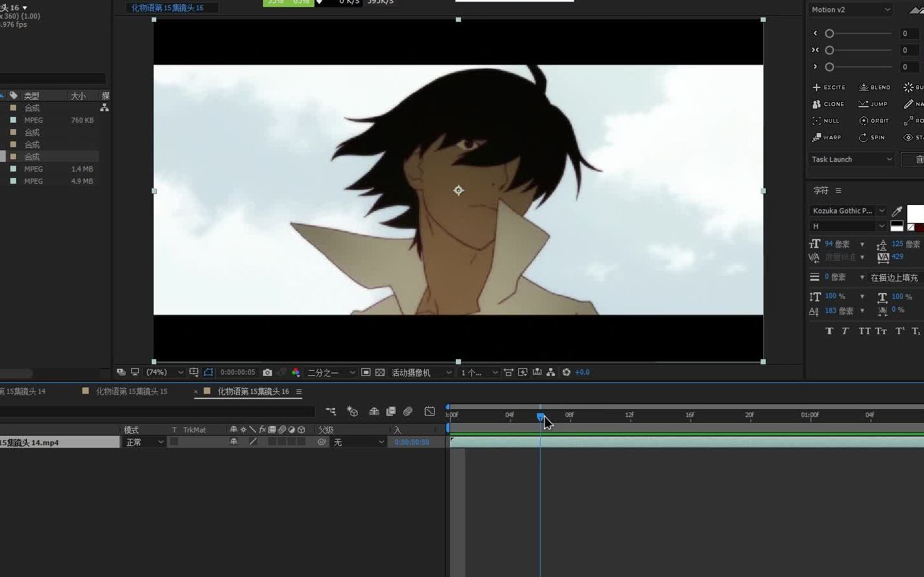
Task: Use the JUMP tool in Motion panel
Action: [x=873, y=104]
